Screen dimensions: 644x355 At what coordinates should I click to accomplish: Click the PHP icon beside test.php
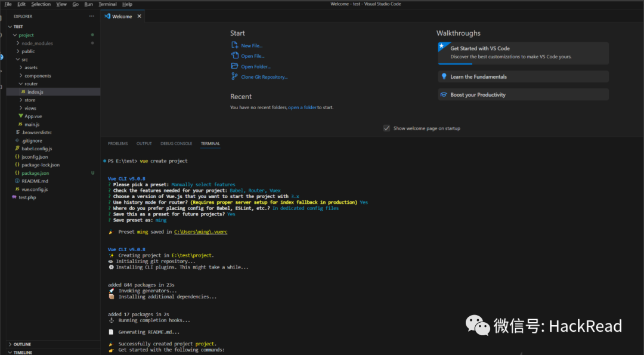click(14, 197)
